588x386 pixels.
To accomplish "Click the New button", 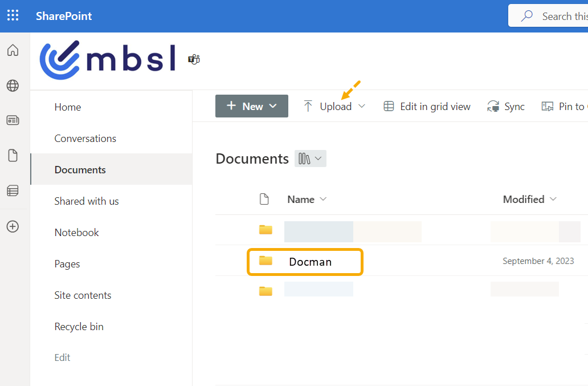I will click(252, 106).
